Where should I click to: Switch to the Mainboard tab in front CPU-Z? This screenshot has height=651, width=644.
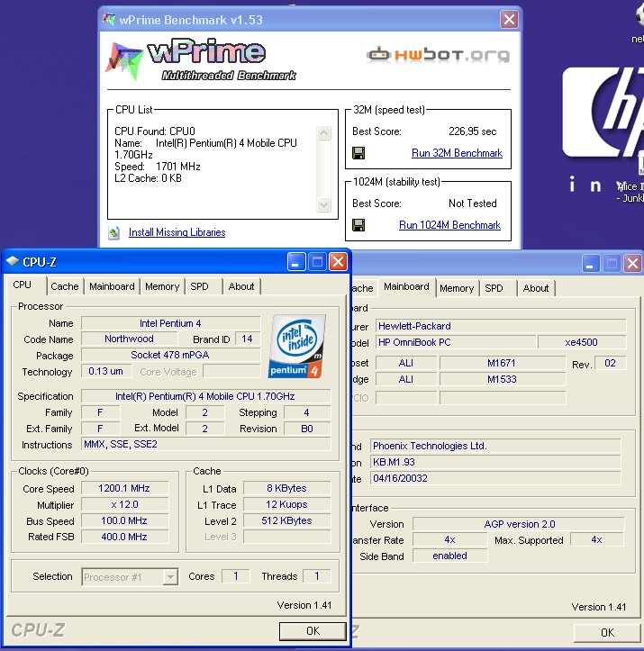pos(112,286)
